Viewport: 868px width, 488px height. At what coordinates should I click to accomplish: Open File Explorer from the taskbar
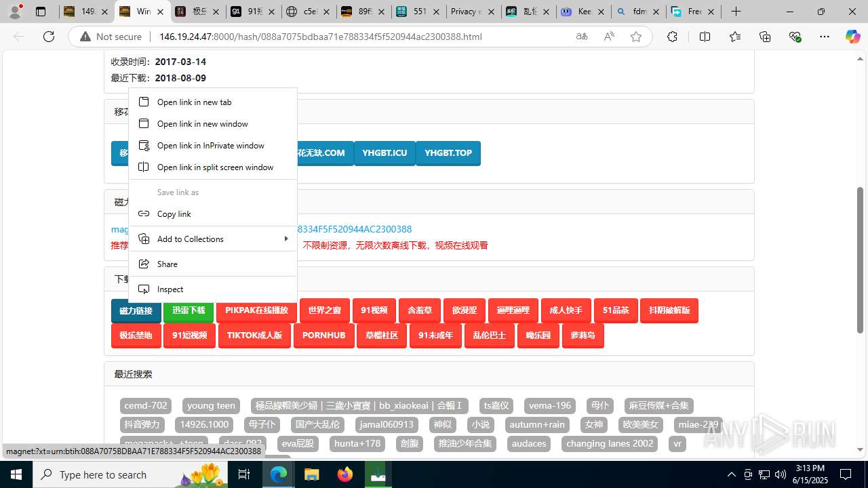312,474
